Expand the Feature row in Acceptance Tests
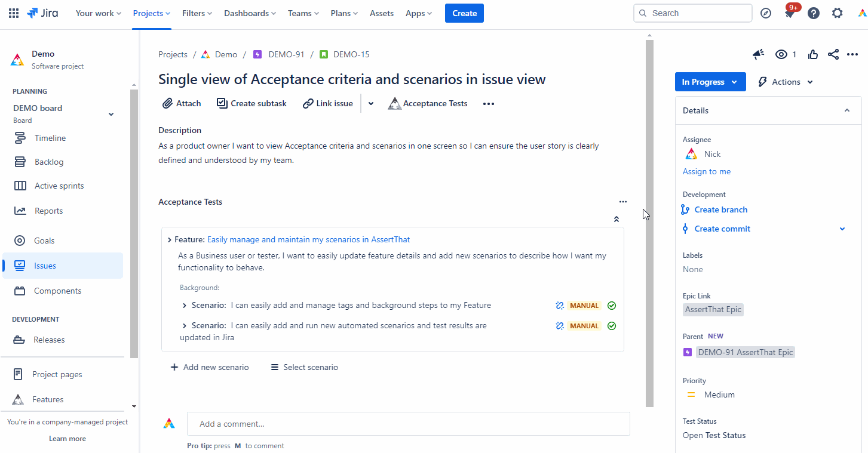The height and width of the screenshot is (453, 868). 169,239
